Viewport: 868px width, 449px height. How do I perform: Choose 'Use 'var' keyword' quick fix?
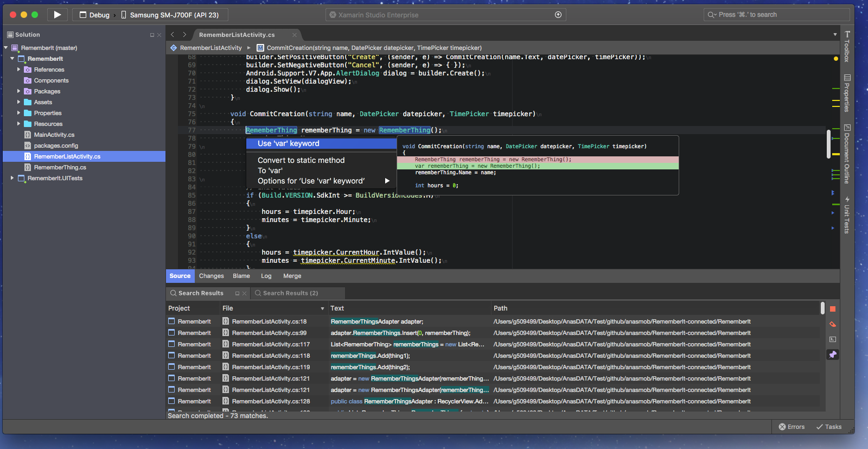[321, 143]
